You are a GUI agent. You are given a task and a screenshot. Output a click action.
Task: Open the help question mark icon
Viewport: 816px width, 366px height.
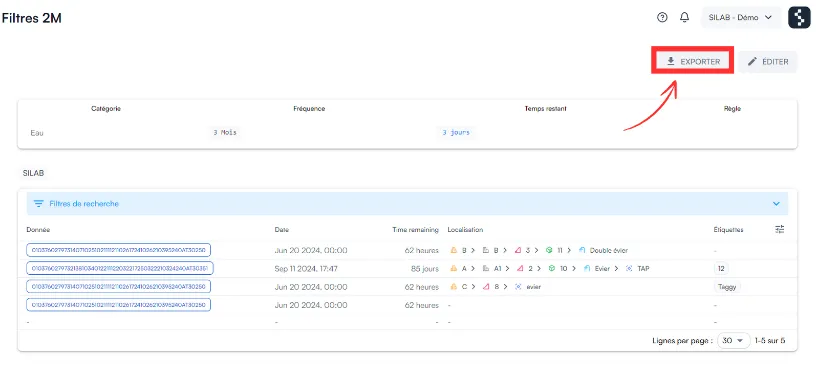click(x=662, y=17)
